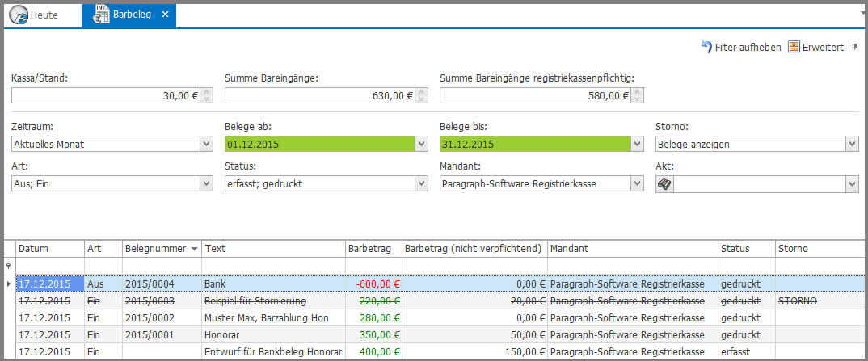Expand the Art dropdown
868x361 pixels.
click(206, 183)
